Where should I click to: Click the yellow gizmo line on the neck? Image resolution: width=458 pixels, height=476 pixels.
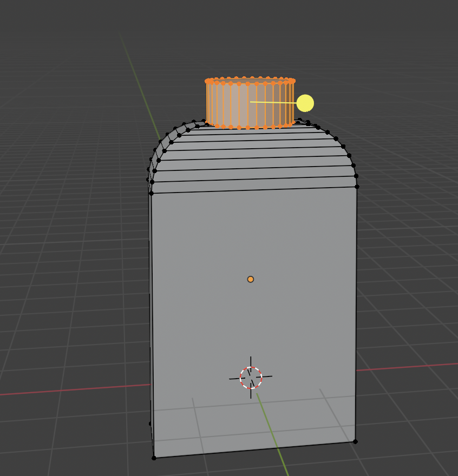click(x=273, y=102)
